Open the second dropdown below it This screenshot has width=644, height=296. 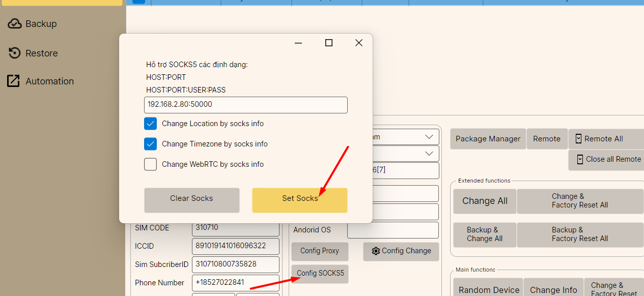(x=428, y=154)
